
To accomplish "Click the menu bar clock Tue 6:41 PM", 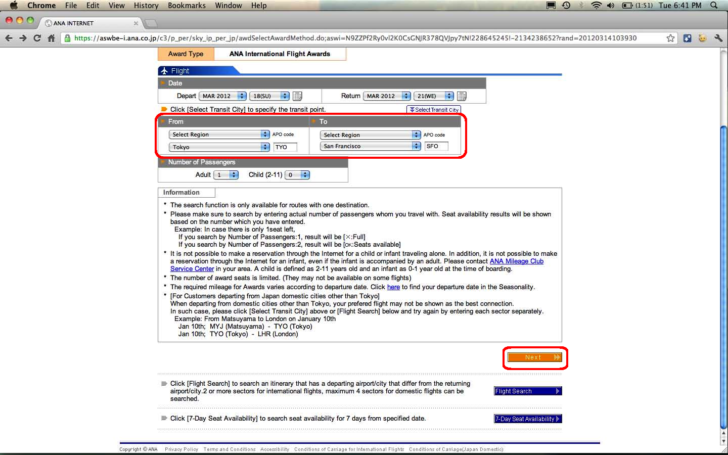I will [680, 5].
